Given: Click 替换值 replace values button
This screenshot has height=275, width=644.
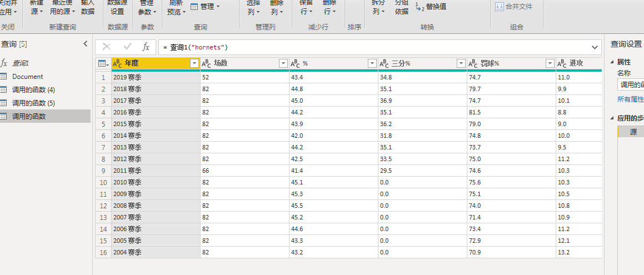Looking at the screenshot, I should coord(431,6).
